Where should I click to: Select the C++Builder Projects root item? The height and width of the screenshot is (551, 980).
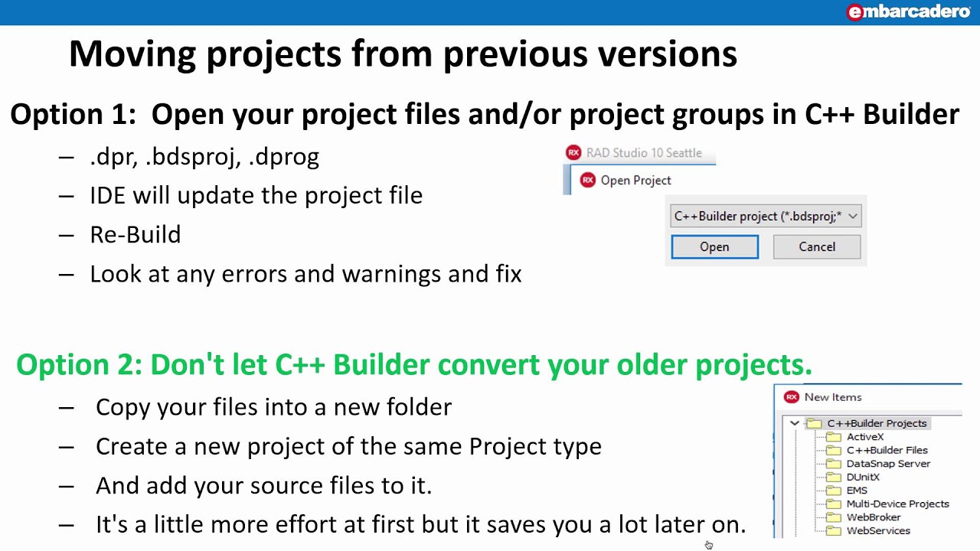tap(877, 423)
